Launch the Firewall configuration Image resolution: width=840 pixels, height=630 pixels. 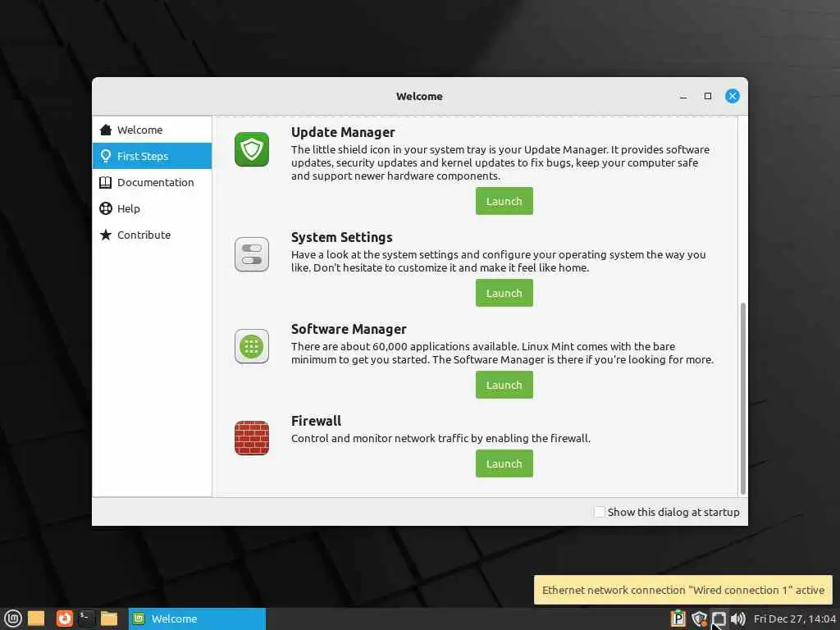coord(504,463)
